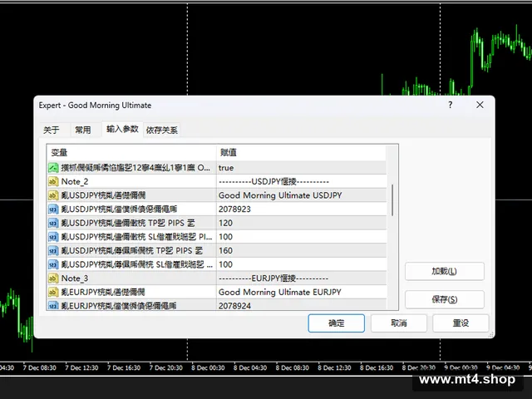This screenshot has height=399, width=532.
Task: Click the integer icon in the 120 value row
Action: point(53,223)
